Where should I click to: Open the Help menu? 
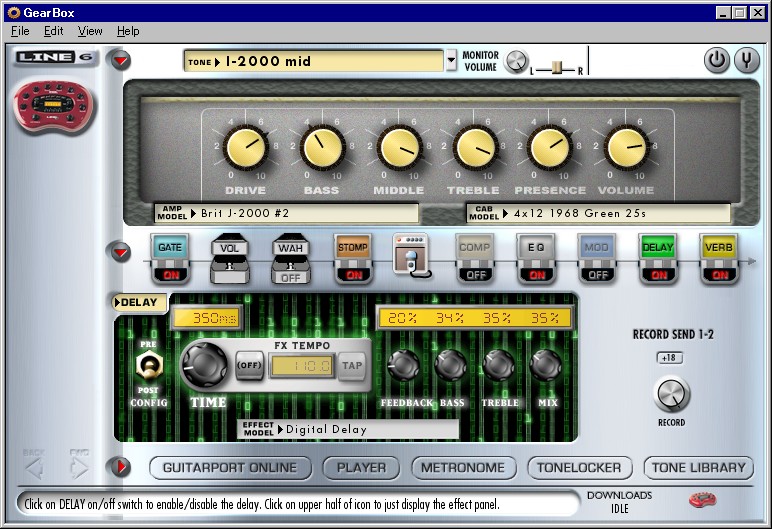128,31
